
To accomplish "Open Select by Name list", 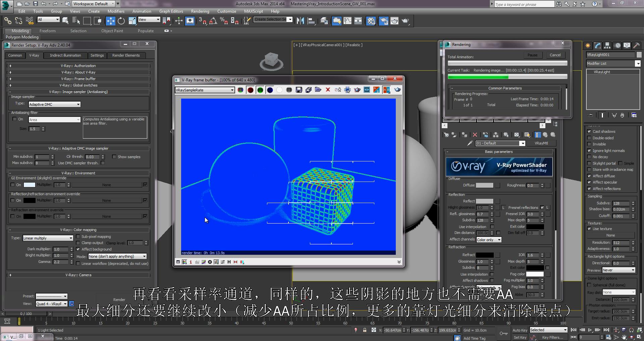I will click(76, 21).
